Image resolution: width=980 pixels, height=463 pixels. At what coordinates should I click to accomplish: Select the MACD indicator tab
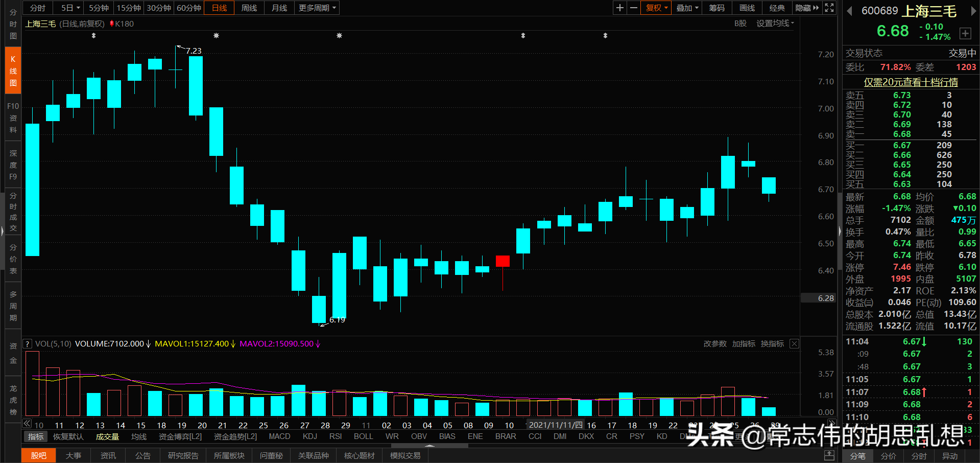[279, 436]
